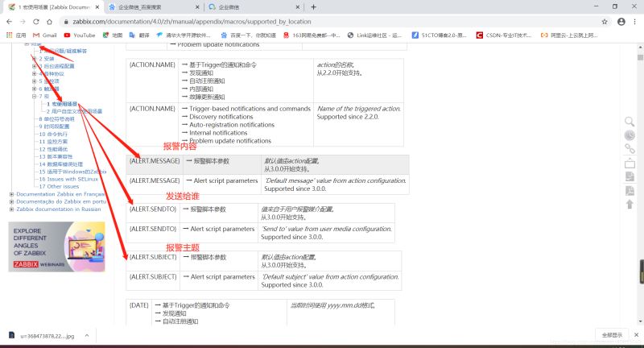Image resolution: width=644 pixels, height=348 pixels.
Task: Click the page scrollbar down arrow
Action: (640, 321)
